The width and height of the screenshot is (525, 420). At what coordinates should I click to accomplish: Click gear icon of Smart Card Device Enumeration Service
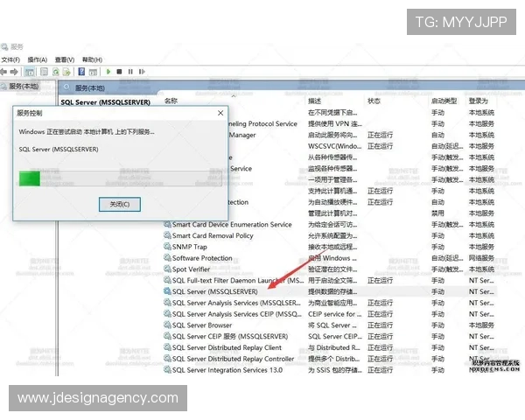[167, 224]
